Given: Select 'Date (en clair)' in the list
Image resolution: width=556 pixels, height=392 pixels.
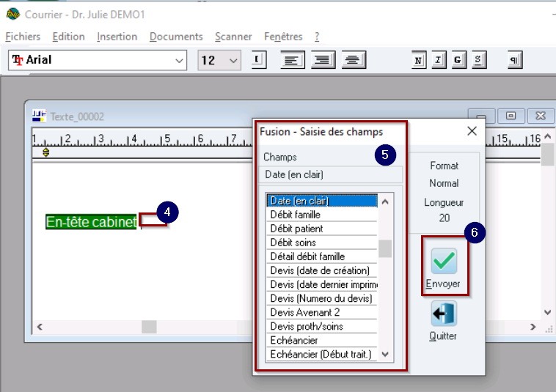Looking at the screenshot, I should click(x=321, y=201).
